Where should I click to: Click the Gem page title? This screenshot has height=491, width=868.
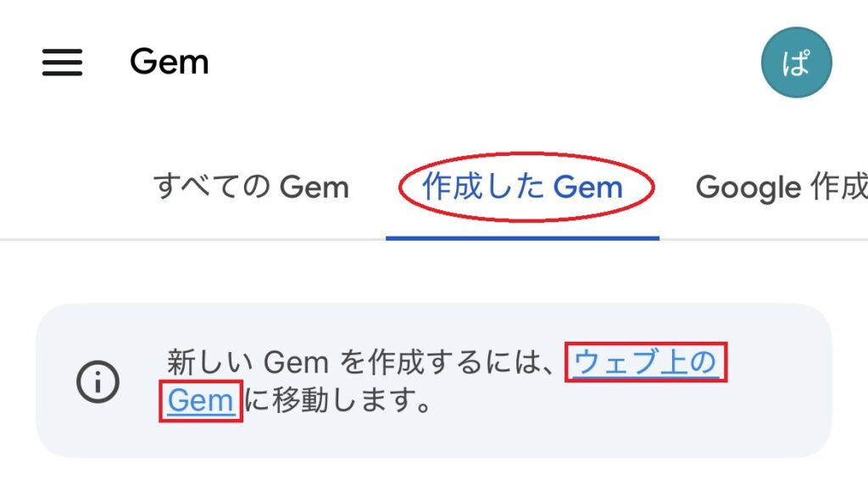tap(170, 61)
